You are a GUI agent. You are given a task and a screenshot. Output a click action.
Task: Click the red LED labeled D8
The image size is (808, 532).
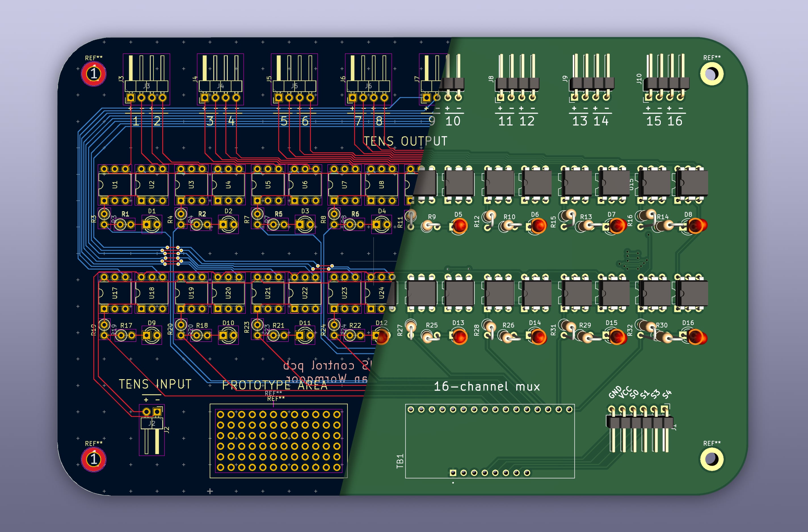[697, 226]
